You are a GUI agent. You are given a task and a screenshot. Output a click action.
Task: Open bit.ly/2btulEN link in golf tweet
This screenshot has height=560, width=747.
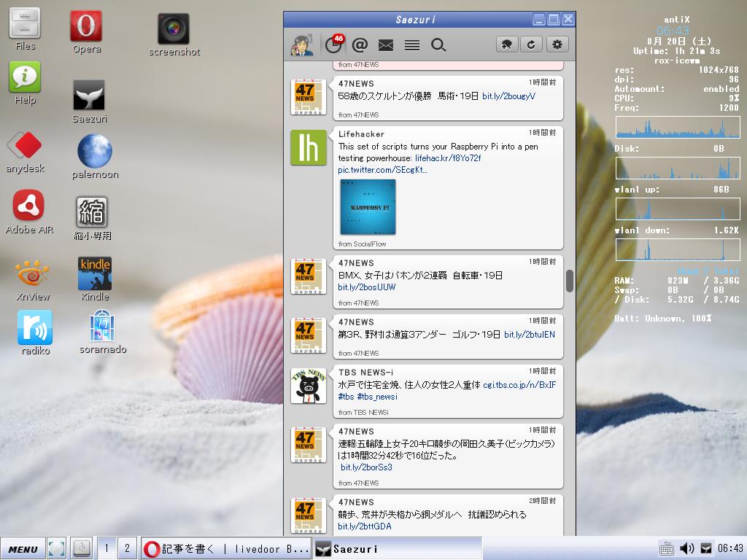[x=530, y=335]
